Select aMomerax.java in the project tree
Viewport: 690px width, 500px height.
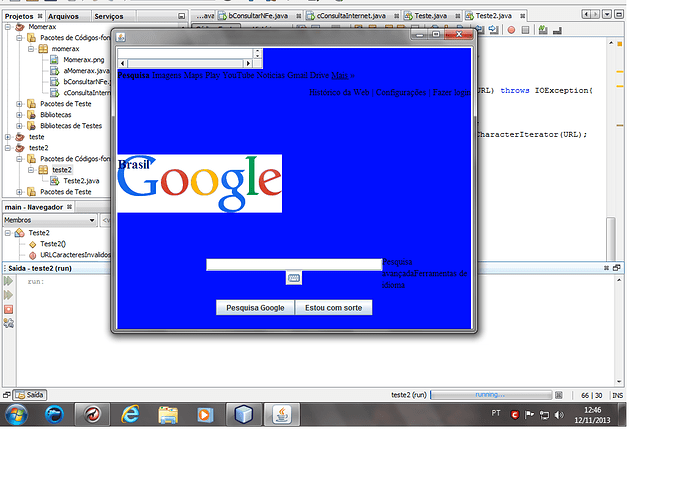pos(86,71)
